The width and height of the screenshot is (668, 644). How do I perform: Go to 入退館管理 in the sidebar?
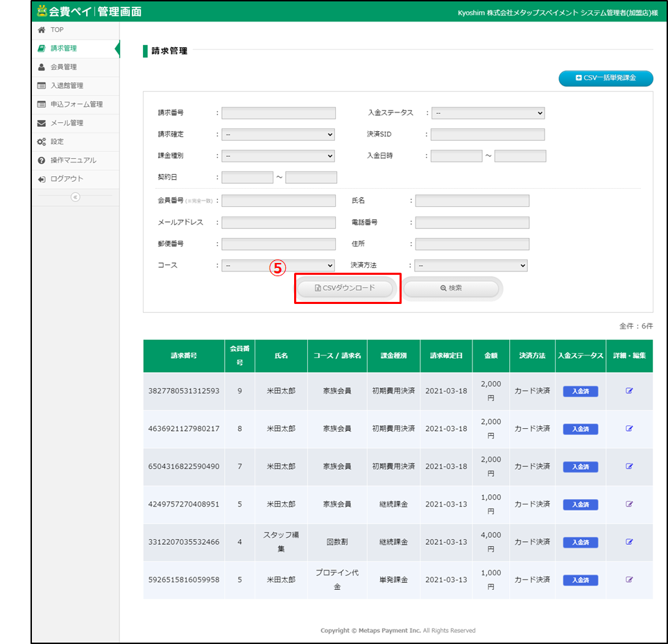pyautogui.click(x=67, y=86)
